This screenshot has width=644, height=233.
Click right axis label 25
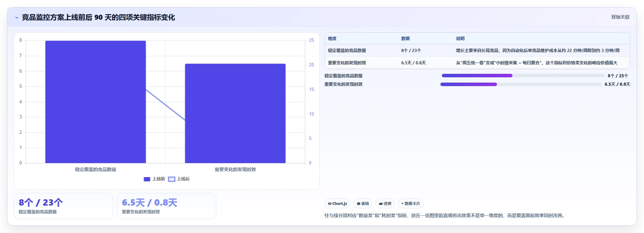[x=312, y=40]
